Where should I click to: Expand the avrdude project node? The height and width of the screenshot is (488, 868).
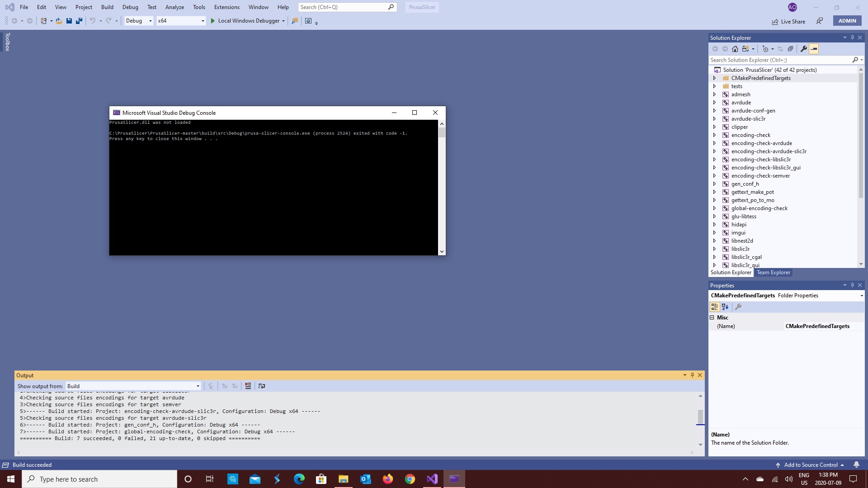(714, 103)
